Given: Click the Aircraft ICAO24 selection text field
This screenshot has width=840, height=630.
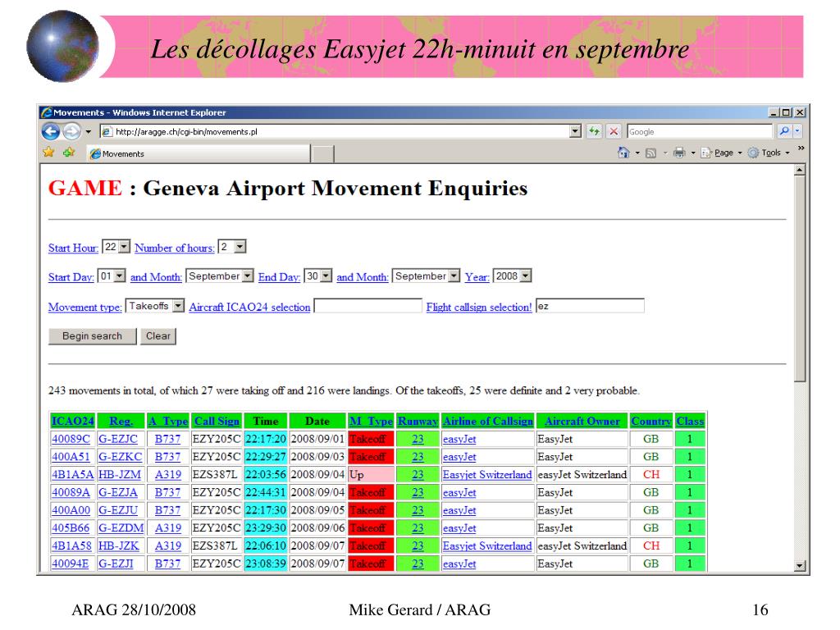Looking at the screenshot, I should (368, 306).
